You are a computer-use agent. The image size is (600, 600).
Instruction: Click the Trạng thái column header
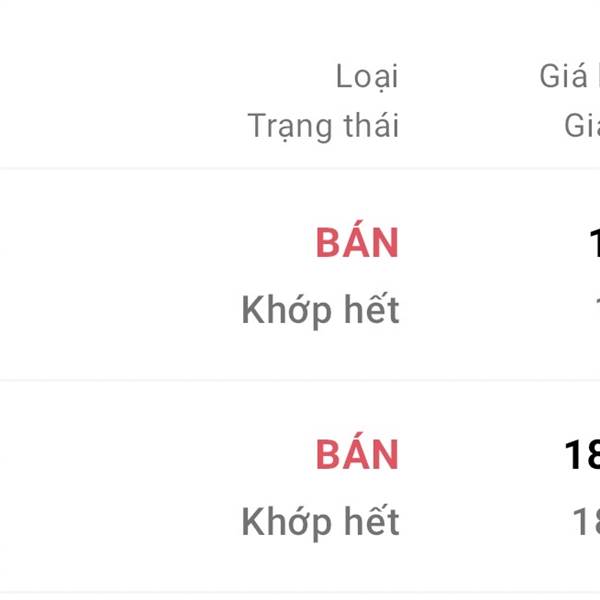point(322,126)
